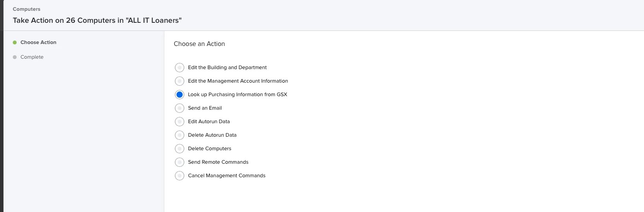Pick the Cancel Management Commands radio button

tap(180, 176)
